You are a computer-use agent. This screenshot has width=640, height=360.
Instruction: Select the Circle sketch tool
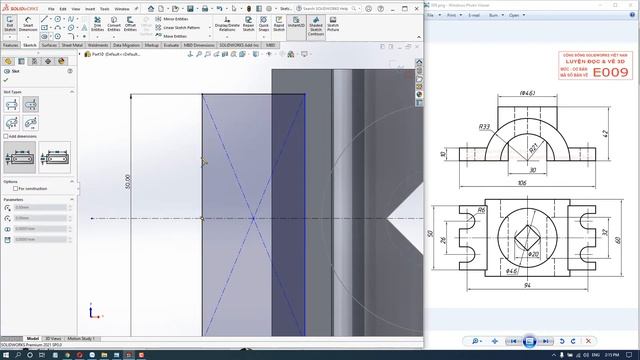pos(58,19)
